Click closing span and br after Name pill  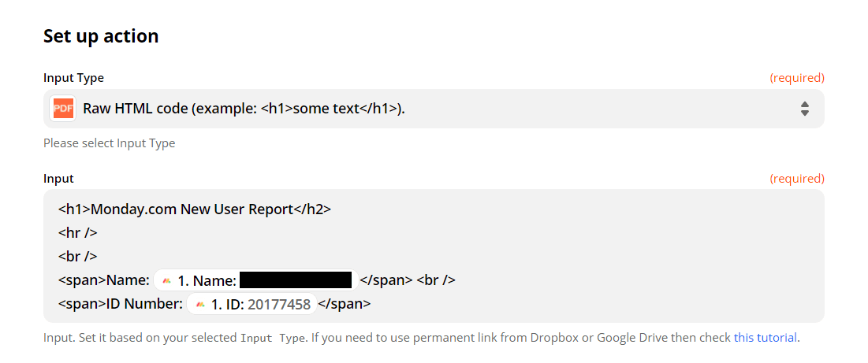pos(407,280)
